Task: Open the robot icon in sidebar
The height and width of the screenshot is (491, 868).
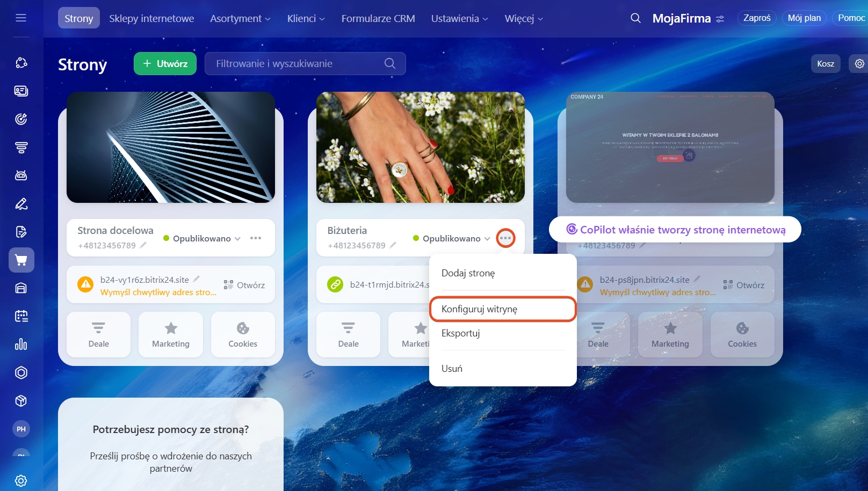Action: click(x=21, y=175)
